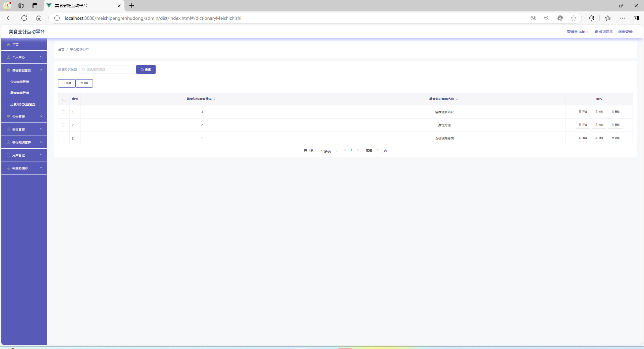View site information icon in address bar
Image resolution: width=644 pixels, height=349 pixels.
[57, 18]
